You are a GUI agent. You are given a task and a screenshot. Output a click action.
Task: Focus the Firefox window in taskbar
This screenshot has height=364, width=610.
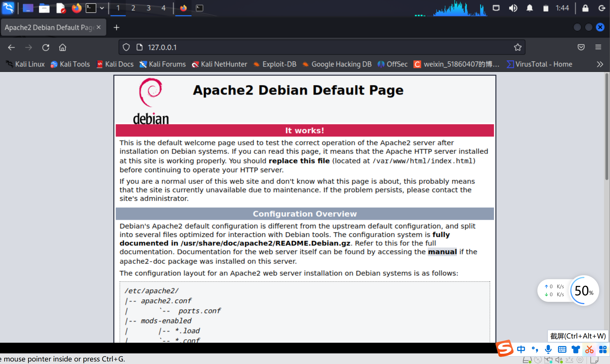pyautogui.click(x=183, y=8)
